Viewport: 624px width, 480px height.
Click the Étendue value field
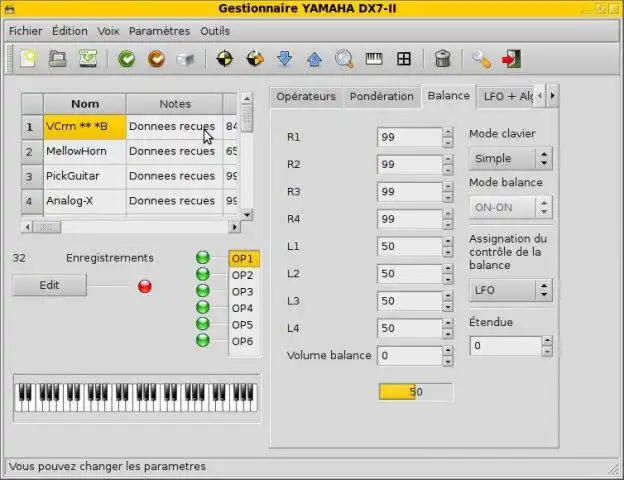click(x=505, y=346)
